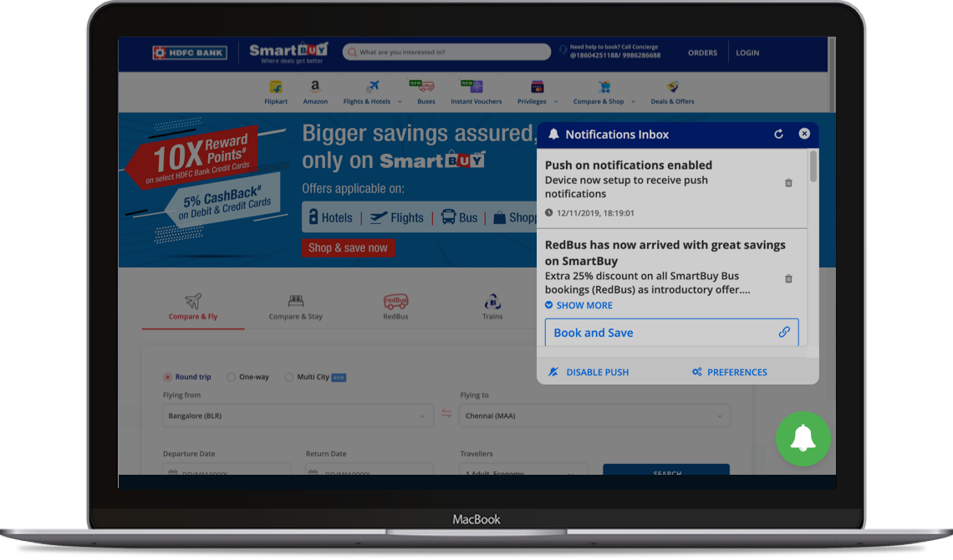Click the Bus offer in banner
Viewport: 953px width, 560px height.
pos(459,217)
